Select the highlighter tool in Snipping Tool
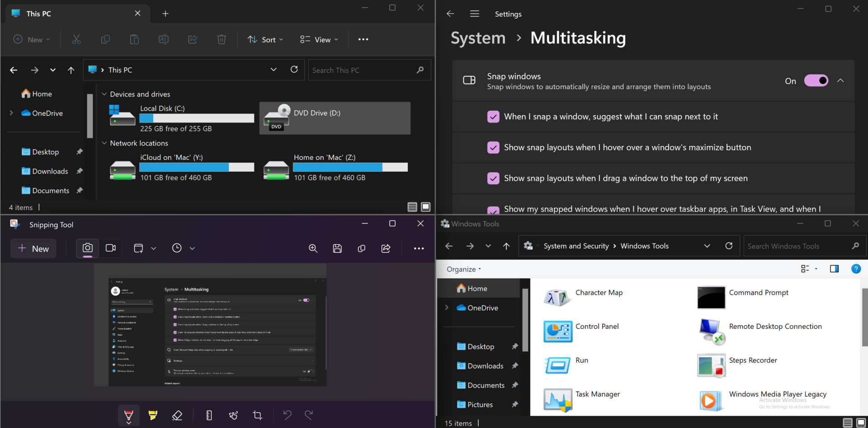This screenshot has width=868, height=428. 153,415
